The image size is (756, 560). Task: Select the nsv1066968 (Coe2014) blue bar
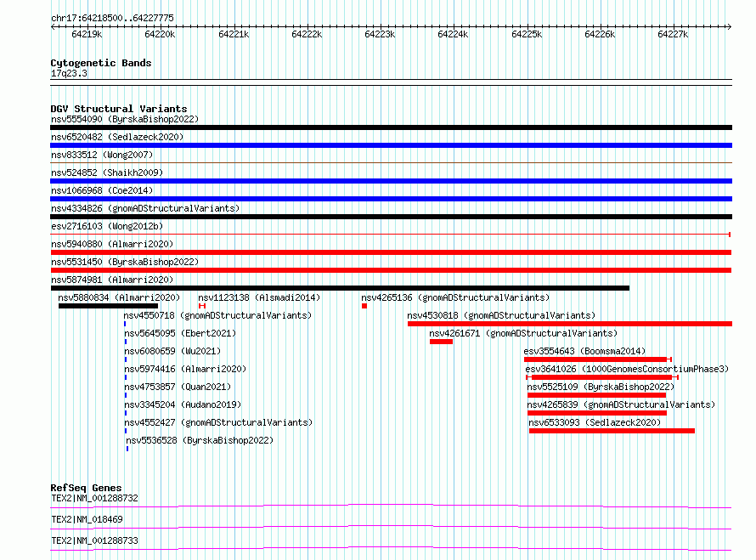coord(391,199)
